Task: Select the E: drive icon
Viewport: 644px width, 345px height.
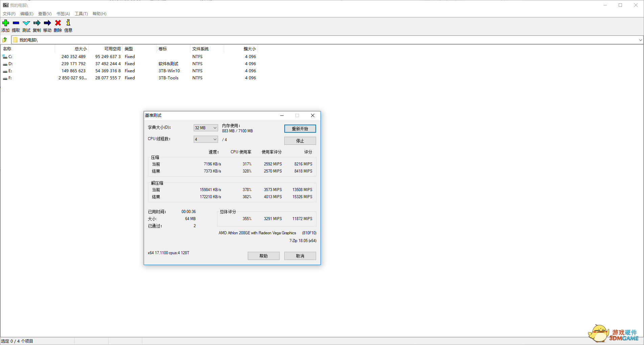Action: pyautogui.click(x=5, y=71)
